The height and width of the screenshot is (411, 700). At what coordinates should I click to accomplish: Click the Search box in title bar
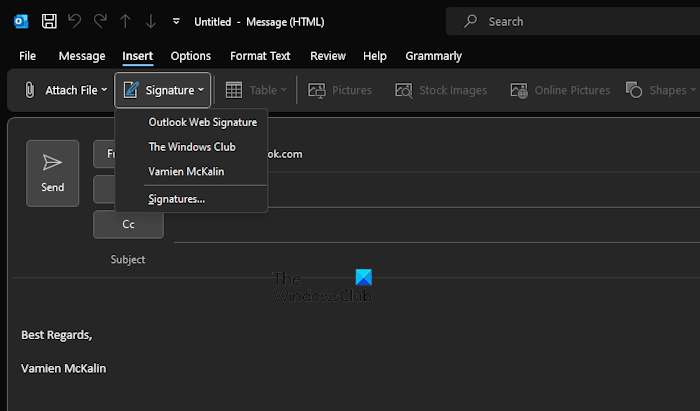pyautogui.click(x=573, y=21)
